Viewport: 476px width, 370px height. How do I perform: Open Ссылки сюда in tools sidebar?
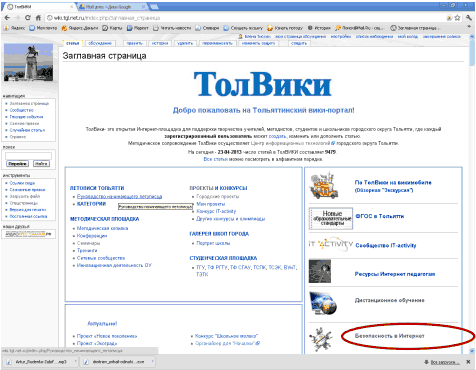[x=22, y=183]
